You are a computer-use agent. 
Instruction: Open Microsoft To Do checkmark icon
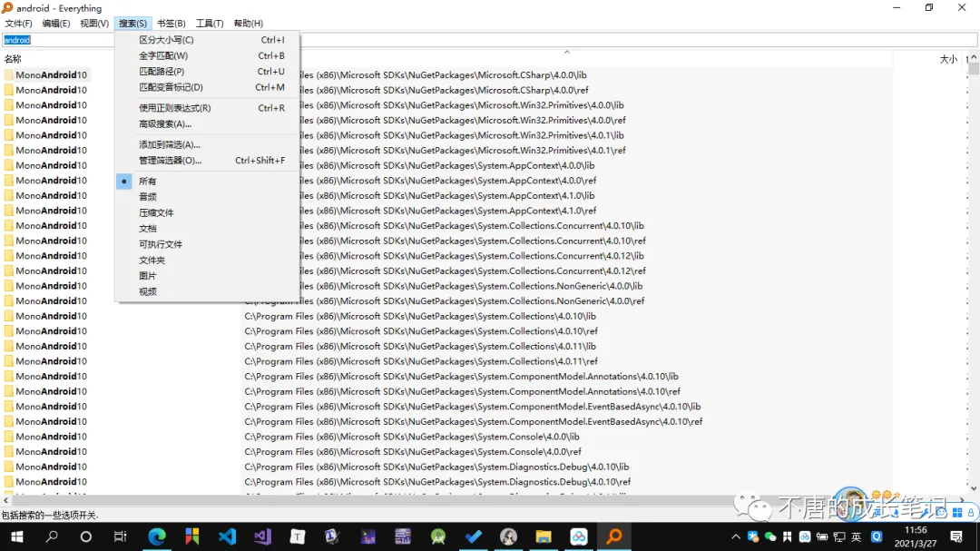(473, 536)
